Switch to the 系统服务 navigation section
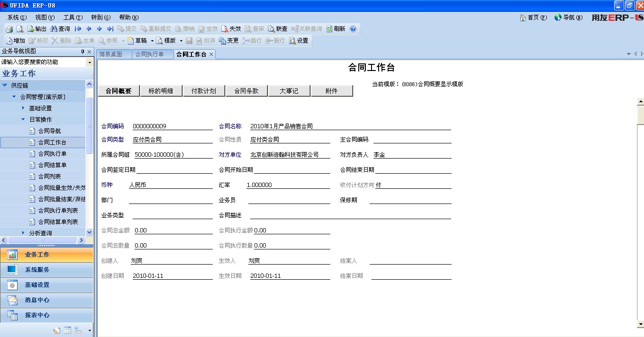The height and width of the screenshot is (337, 644). [46, 270]
